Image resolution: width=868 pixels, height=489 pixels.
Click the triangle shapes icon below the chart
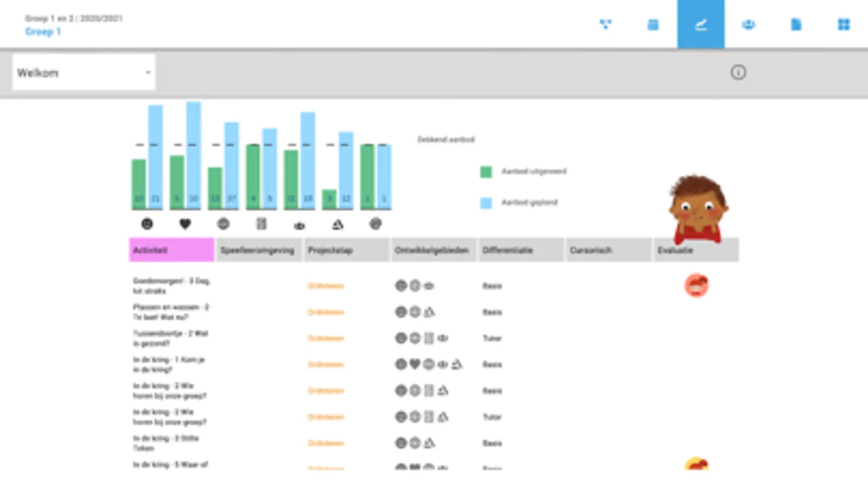[x=338, y=224]
